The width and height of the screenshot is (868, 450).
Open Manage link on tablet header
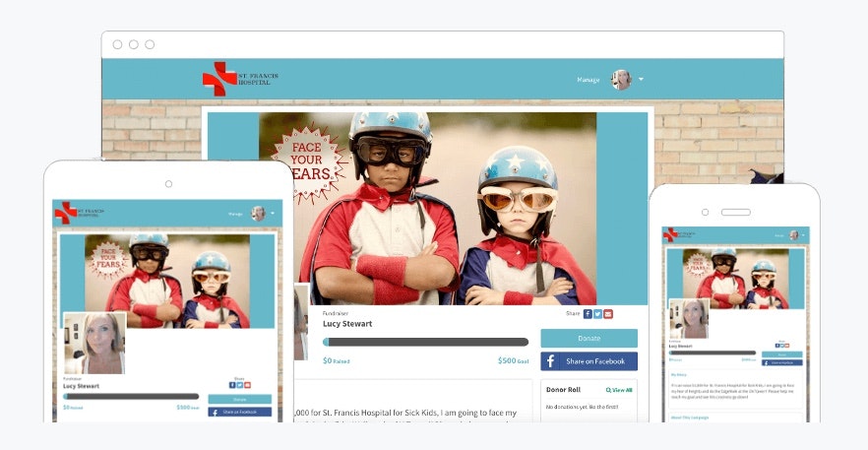[x=235, y=214]
